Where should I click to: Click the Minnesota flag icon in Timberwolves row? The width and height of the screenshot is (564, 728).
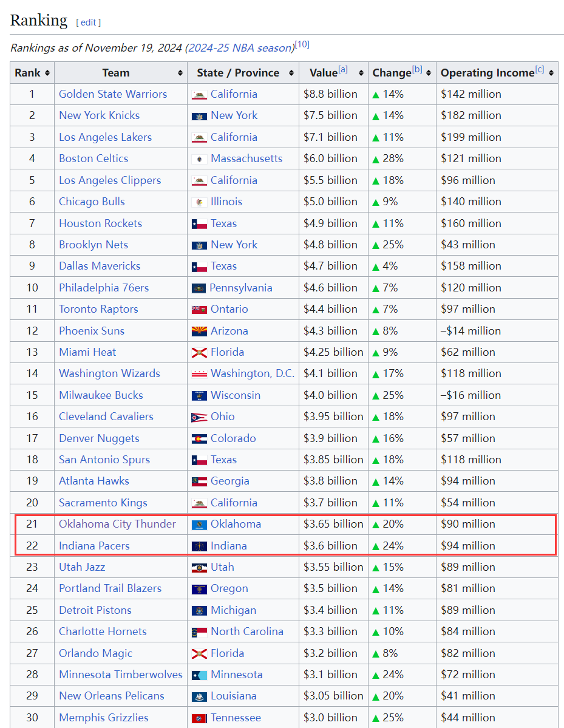pyautogui.click(x=199, y=675)
